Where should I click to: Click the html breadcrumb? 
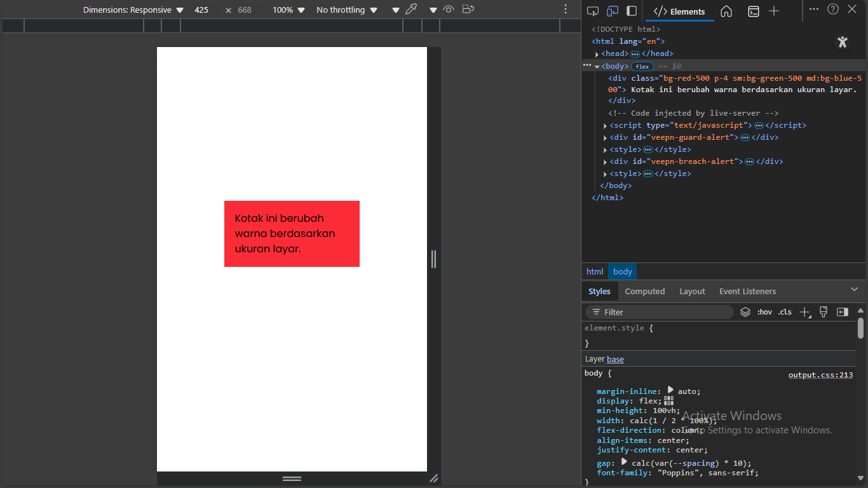(x=595, y=271)
